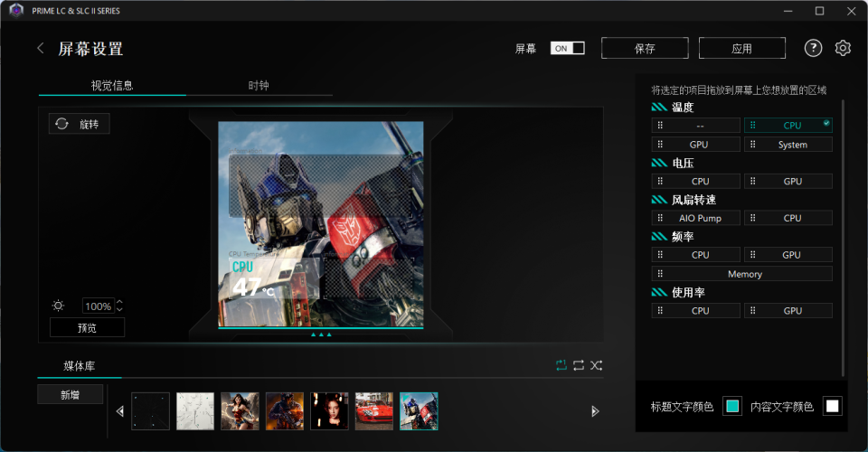This screenshot has height=452, width=868.
Task: Select the play-once repeat mode icon
Action: click(561, 365)
